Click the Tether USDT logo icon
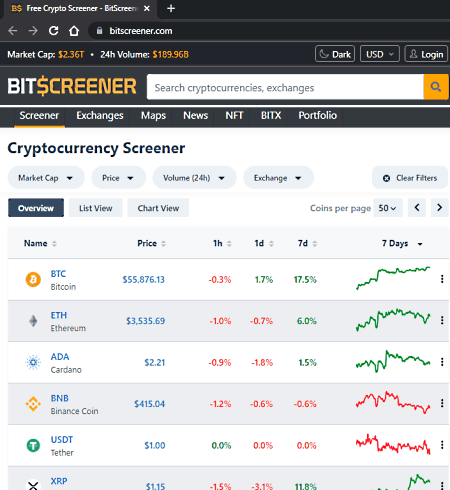450x490 pixels. (x=33, y=445)
